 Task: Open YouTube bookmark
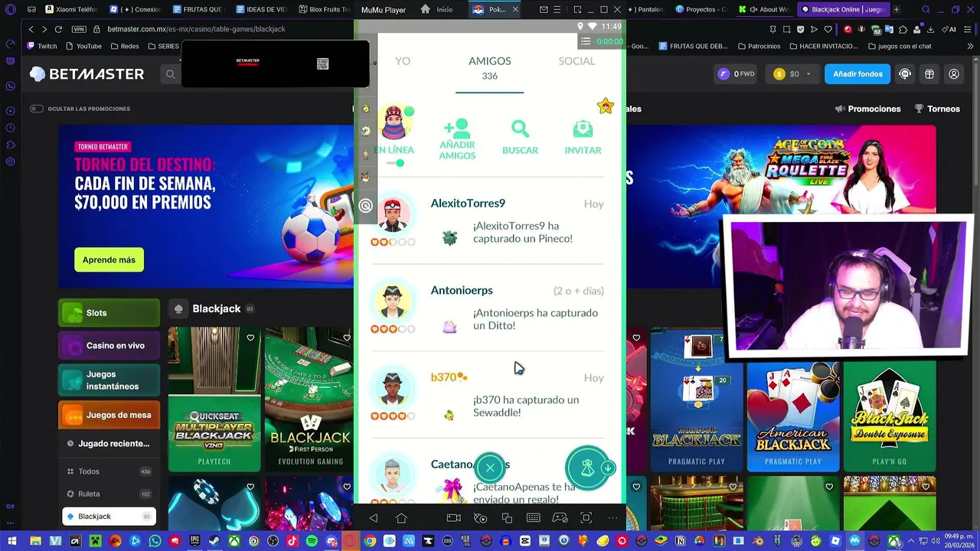pos(83,46)
